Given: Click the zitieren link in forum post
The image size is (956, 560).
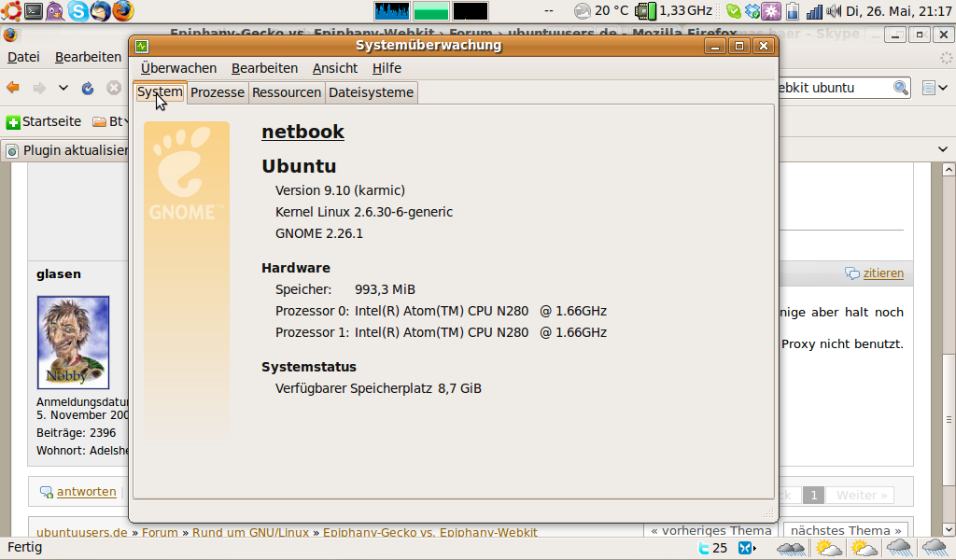Looking at the screenshot, I should pyautogui.click(x=883, y=273).
